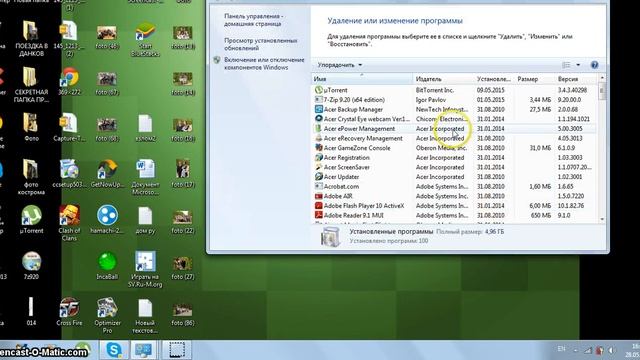Open Панель управления домашняя страница link

(253, 20)
